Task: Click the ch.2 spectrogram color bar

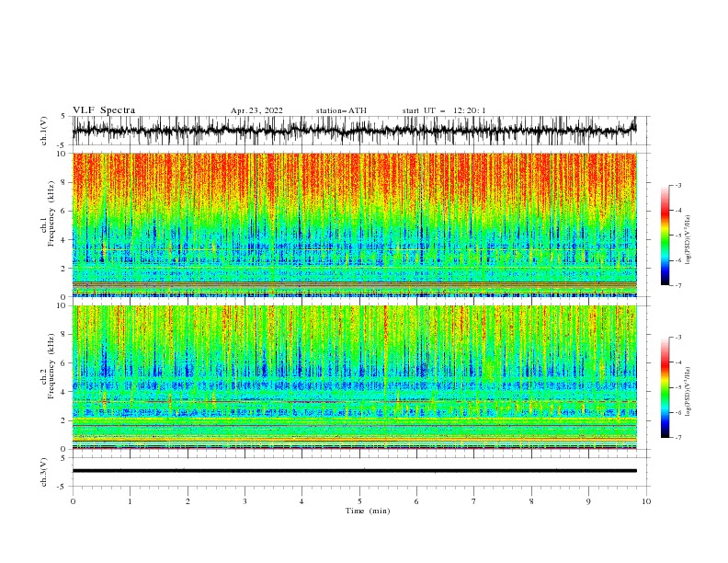Action: [x=665, y=387]
